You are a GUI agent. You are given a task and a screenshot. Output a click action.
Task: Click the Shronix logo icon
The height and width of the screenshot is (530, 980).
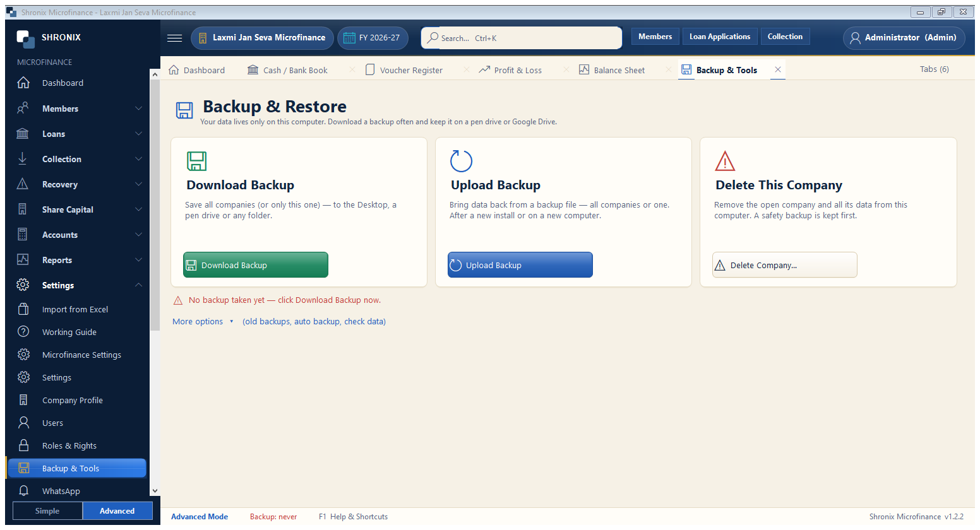click(x=25, y=38)
